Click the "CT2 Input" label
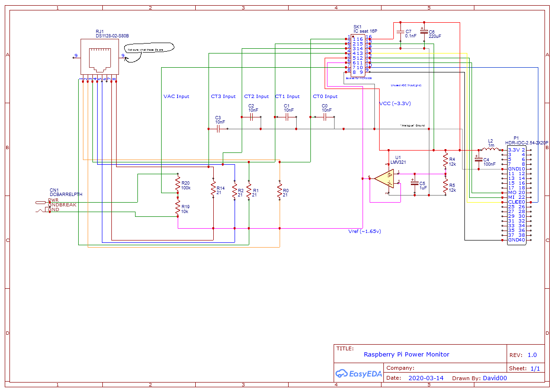Image resolution: width=554 pixels, height=392 pixels. pos(256,96)
